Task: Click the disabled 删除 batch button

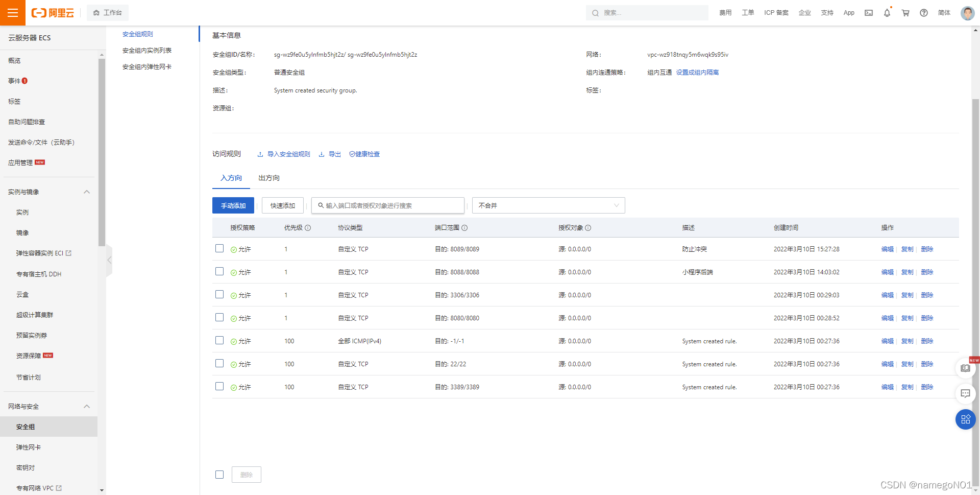Action: pos(247,475)
